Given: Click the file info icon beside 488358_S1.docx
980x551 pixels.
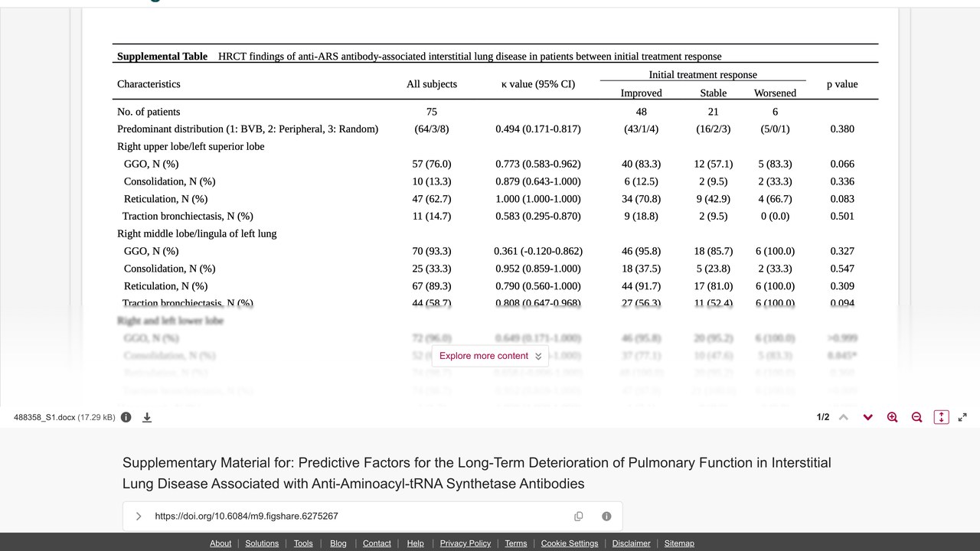Looking at the screenshot, I should coord(126,417).
